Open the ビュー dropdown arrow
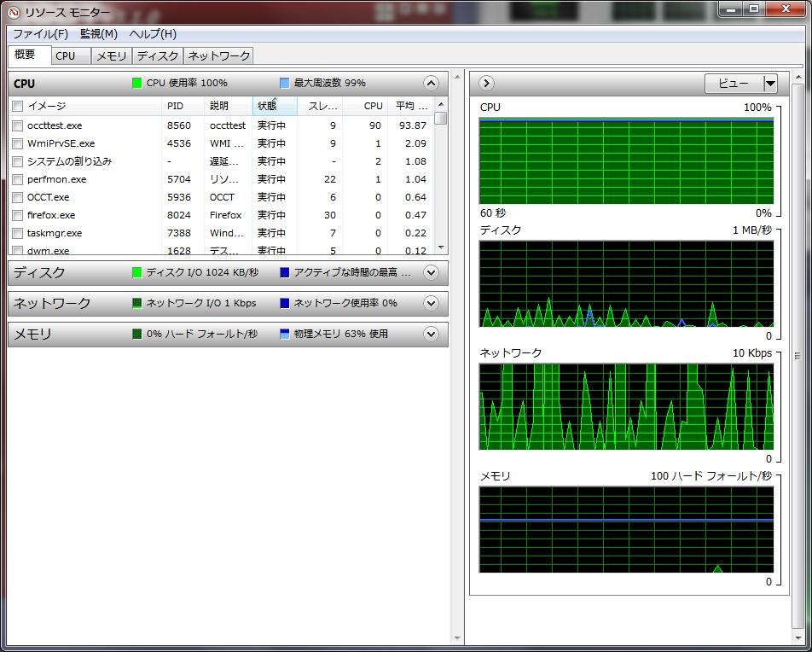The height and width of the screenshot is (652, 812). point(770,84)
